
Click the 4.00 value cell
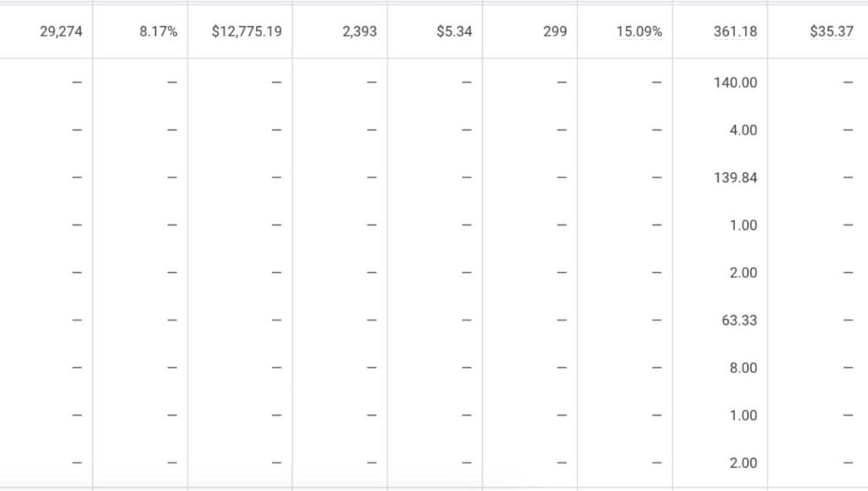point(743,131)
